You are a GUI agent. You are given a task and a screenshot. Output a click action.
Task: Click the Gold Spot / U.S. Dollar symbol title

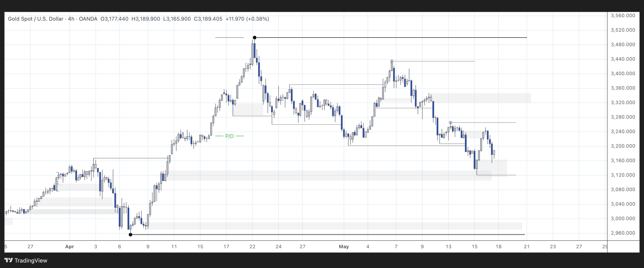click(35, 19)
